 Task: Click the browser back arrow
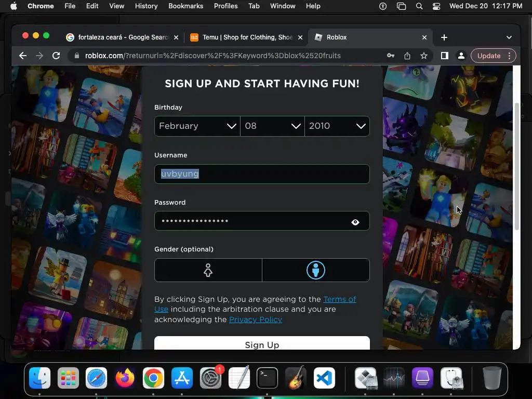(x=23, y=56)
